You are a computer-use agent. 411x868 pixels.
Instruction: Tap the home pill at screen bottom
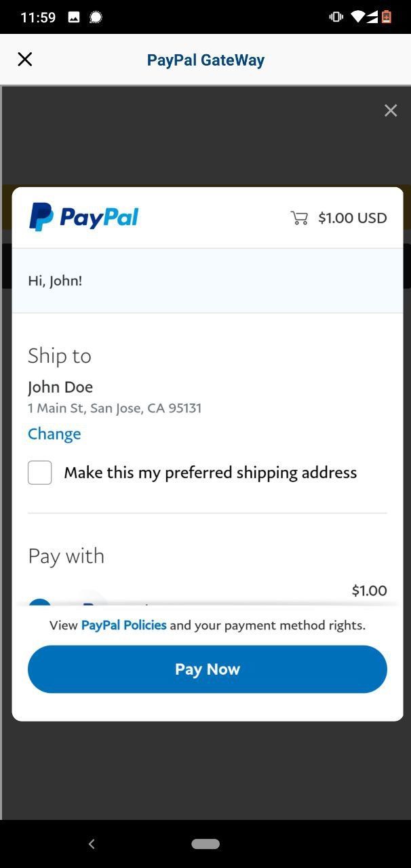[205, 844]
